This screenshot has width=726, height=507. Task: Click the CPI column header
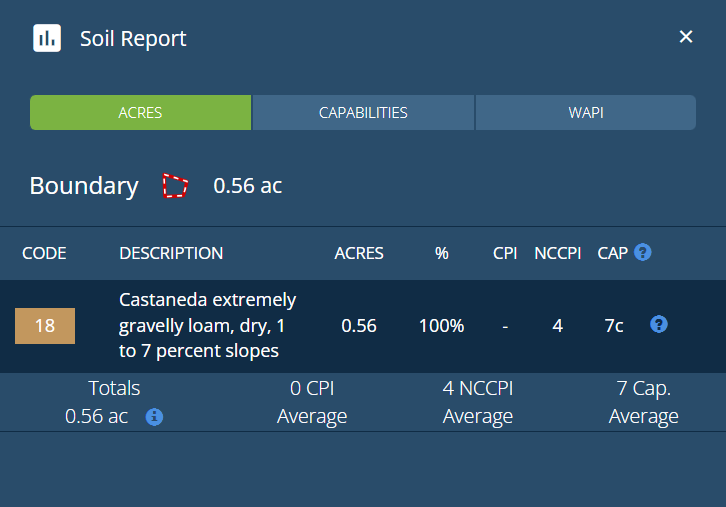pos(505,253)
